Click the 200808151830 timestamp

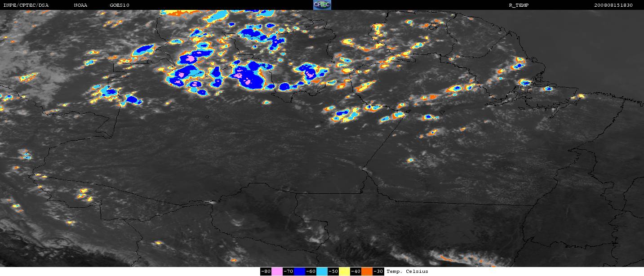pyautogui.click(x=613, y=4)
